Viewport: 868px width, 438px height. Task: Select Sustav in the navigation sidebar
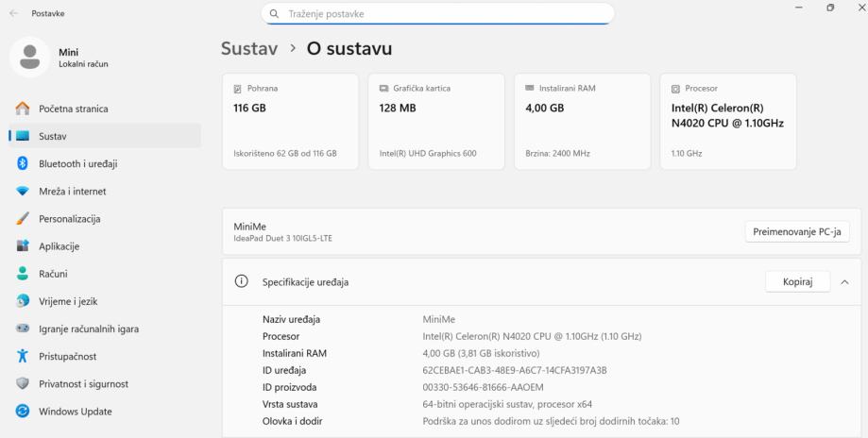click(53, 136)
